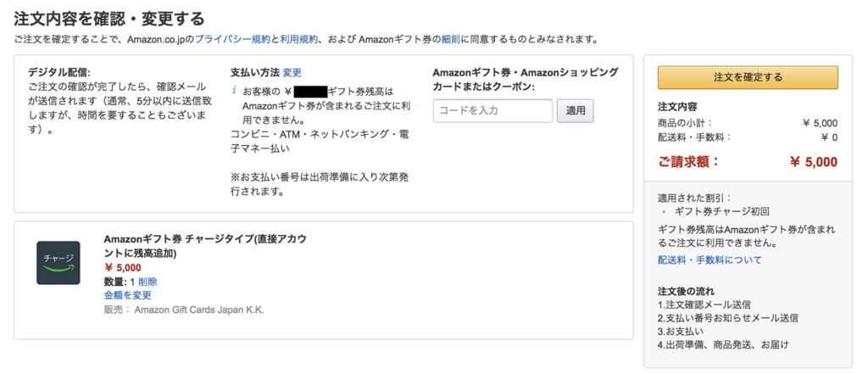
Task: Open the プライバシー規約 link
Action: tap(232, 39)
